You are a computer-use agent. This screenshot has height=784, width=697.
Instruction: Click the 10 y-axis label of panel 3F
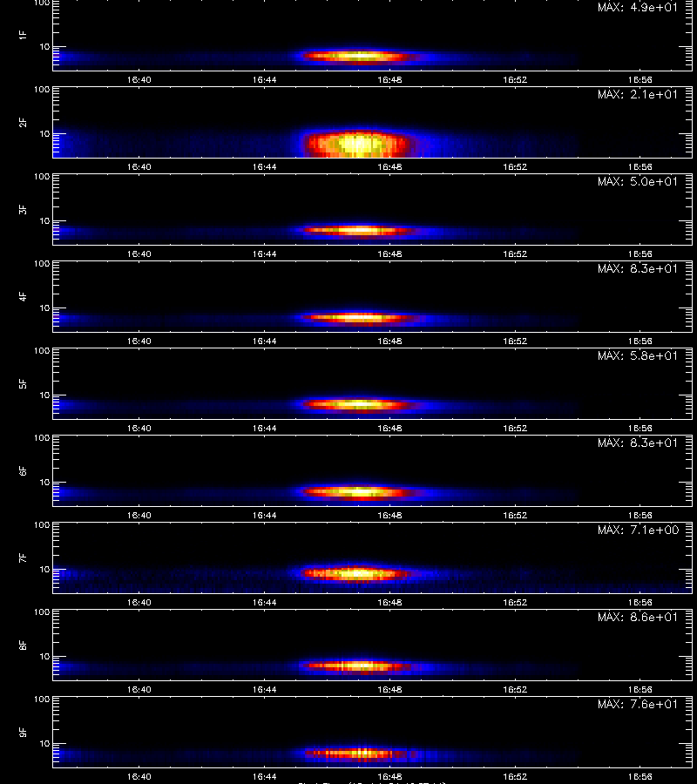click(x=45, y=221)
